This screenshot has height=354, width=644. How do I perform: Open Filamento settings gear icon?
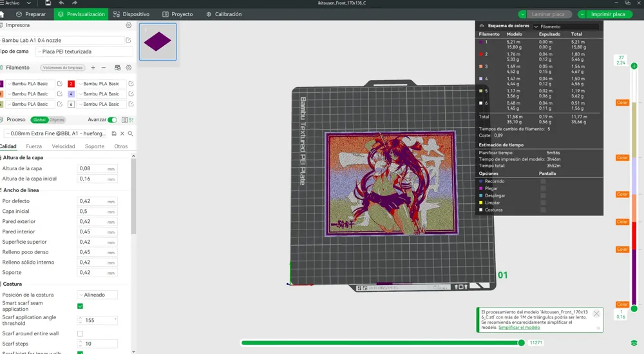129,68
